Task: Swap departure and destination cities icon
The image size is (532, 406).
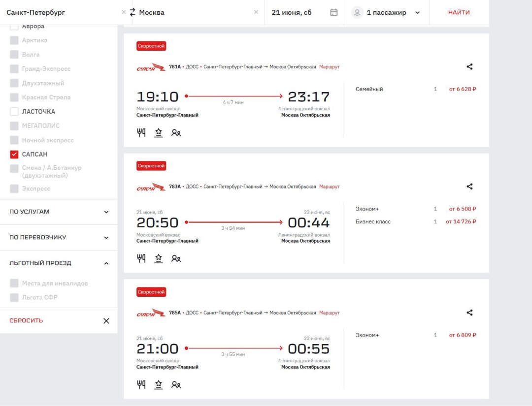Action: (x=132, y=12)
